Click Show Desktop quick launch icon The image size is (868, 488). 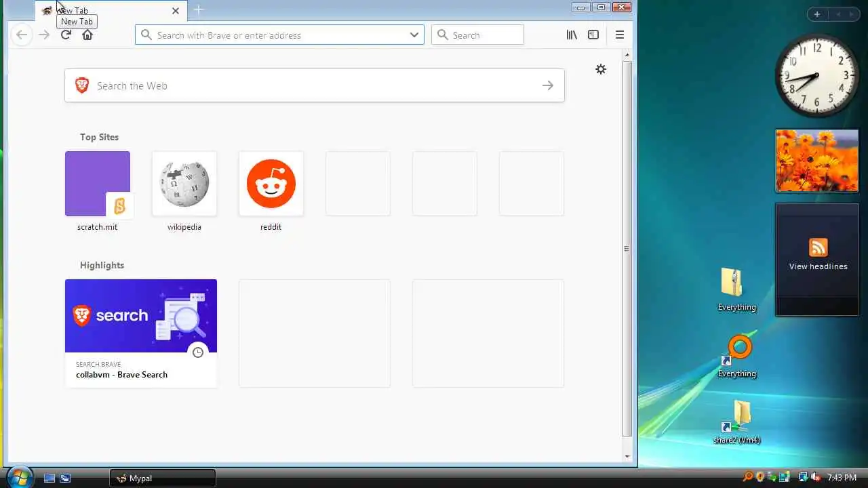pos(49,478)
